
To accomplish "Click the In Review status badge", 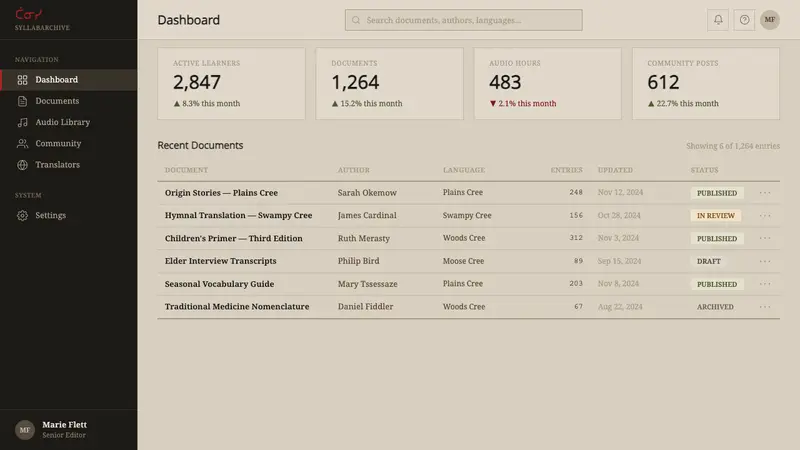I will tap(716, 216).
